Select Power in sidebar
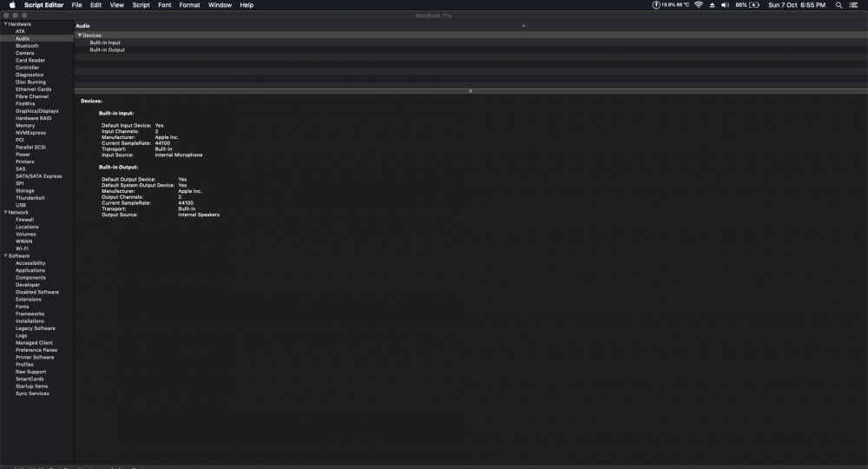 [x=23, y=155]
